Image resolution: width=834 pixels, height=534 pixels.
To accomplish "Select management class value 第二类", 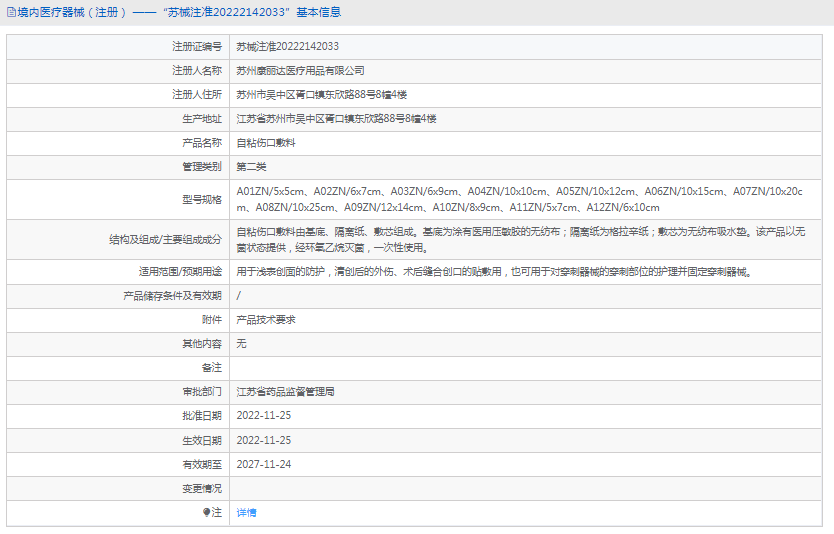I will click(x=252, y=167).
